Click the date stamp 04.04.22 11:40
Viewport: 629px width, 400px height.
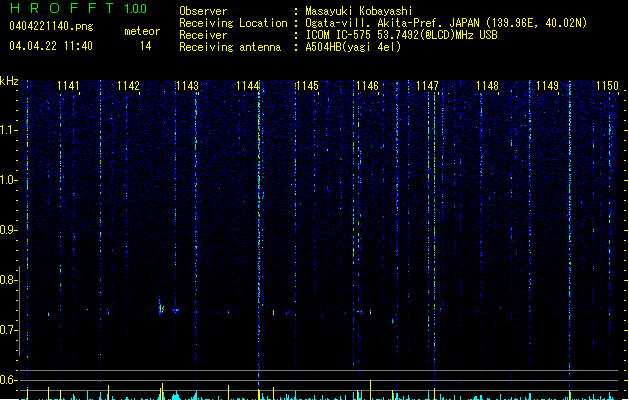pos(51,46)
